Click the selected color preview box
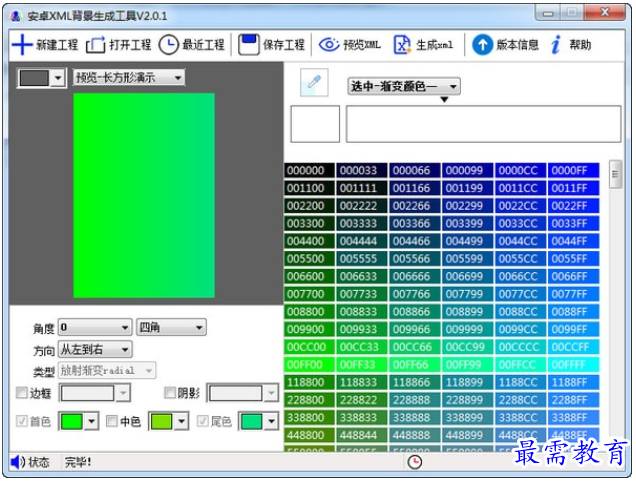The image size is (636, 484). [315, 124]
